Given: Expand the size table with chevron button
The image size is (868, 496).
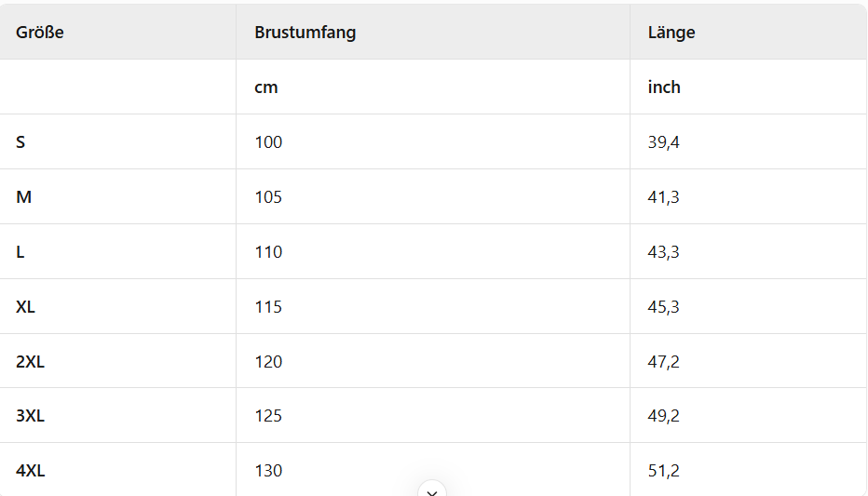Looking at the screenshot, I should click(x=432, y=489).
